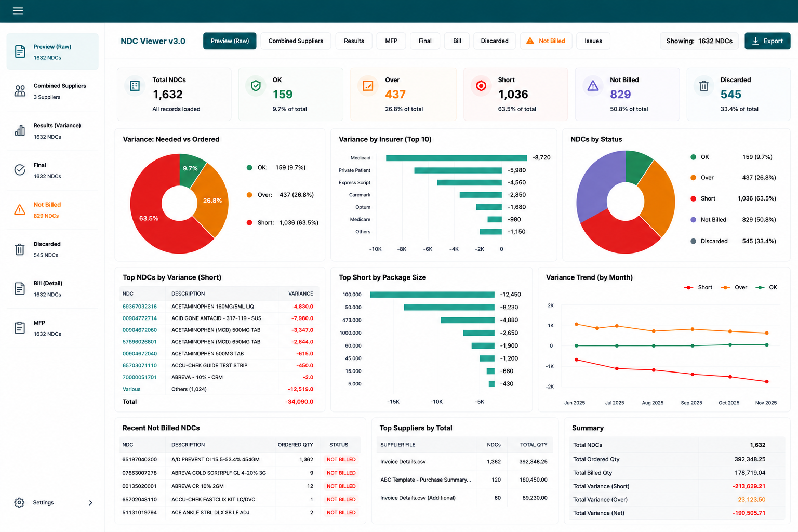Click the Combined Suppliers people icon
Viewport: 798px width, 532px height.
[20, 91]
